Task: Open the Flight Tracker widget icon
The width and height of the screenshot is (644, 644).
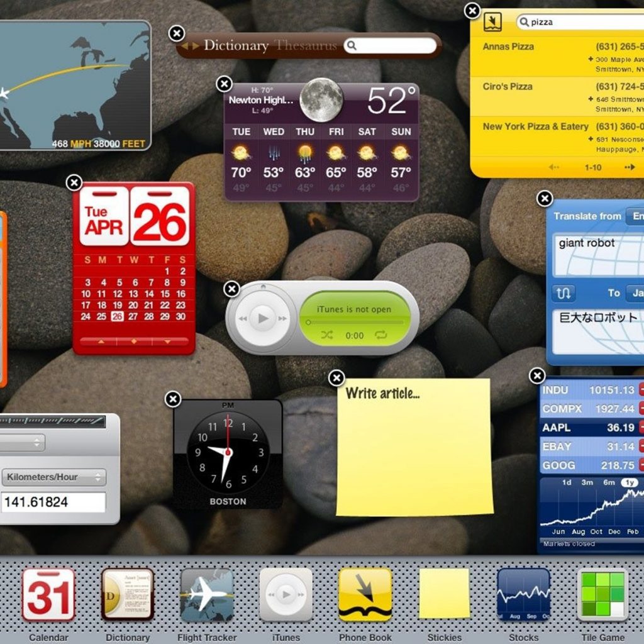Action: coord(207,595)
